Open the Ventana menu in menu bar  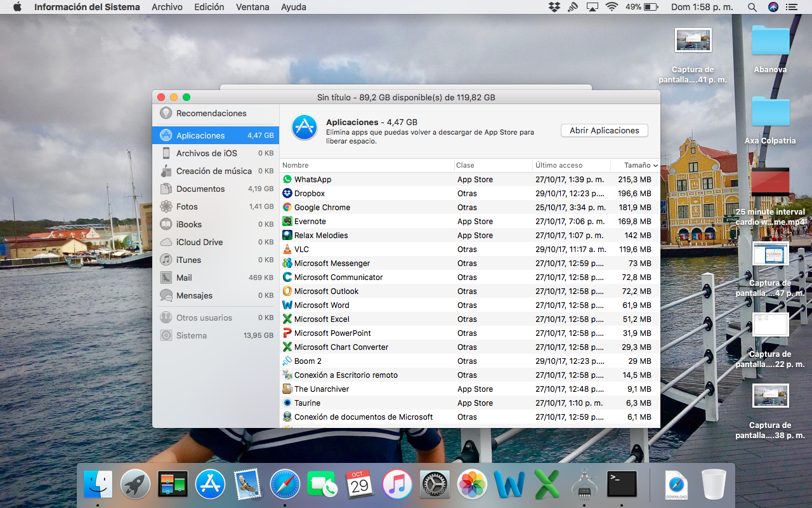pos(252,7)
